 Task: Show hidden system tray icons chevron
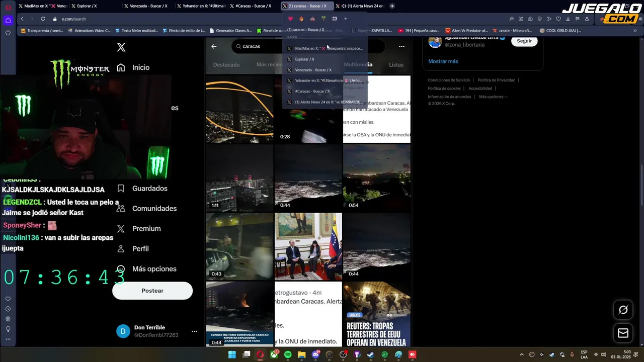coord(522,354)
